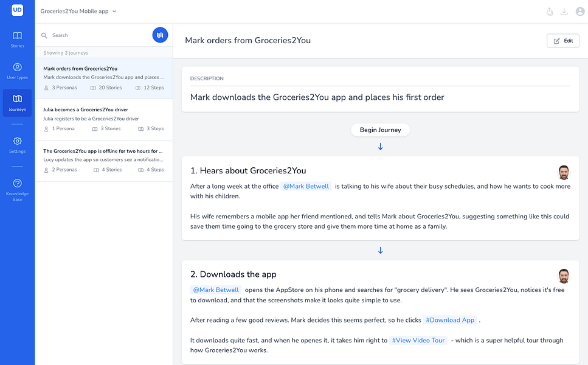Click '4 Steps' under offline journey
Screen dimensions: 588x365
(151, 170)
